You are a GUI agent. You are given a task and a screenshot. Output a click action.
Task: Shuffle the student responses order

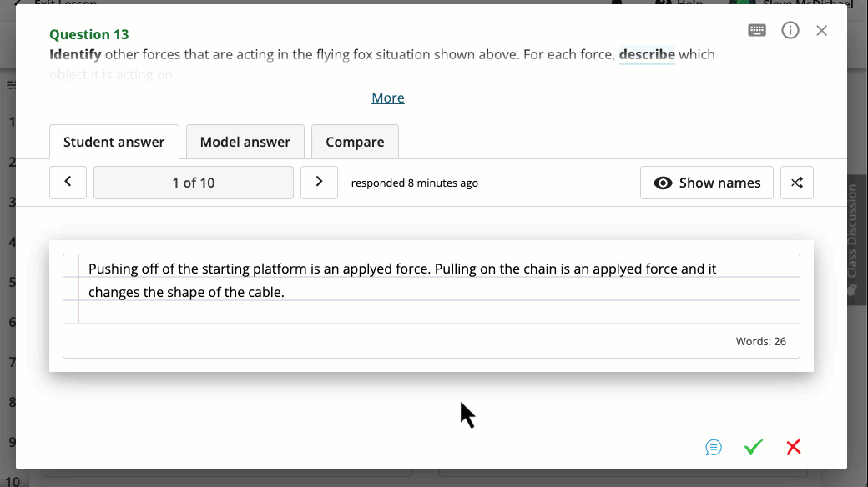(x=796, y=183)
